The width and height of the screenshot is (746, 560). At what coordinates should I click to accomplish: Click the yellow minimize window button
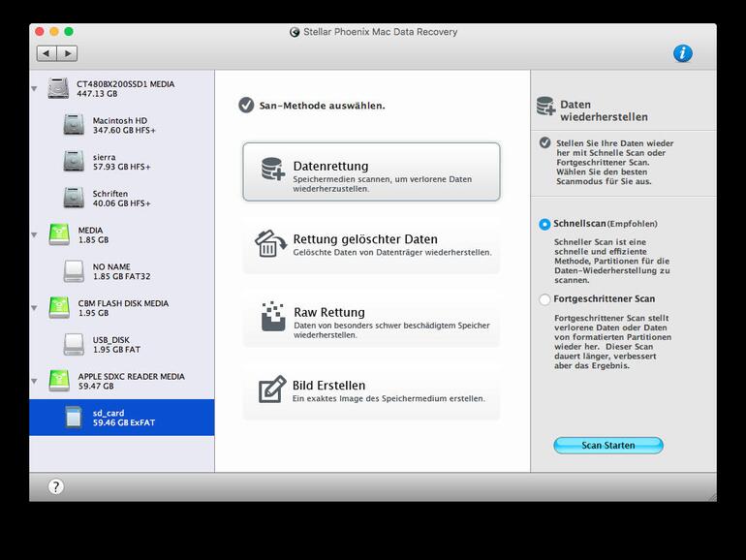(x=54, y=31)
